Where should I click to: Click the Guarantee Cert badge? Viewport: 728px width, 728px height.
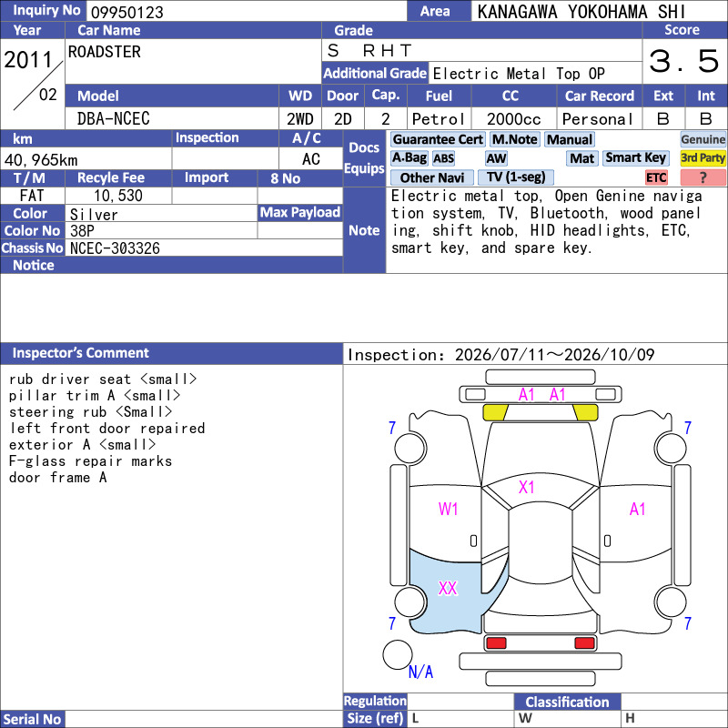pyautogui.click(x=438, y=140)
